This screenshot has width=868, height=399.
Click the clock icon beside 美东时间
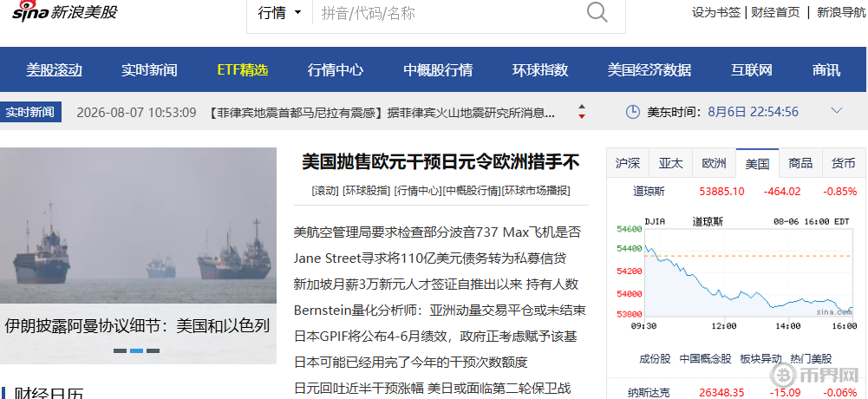tap(633, 112)
